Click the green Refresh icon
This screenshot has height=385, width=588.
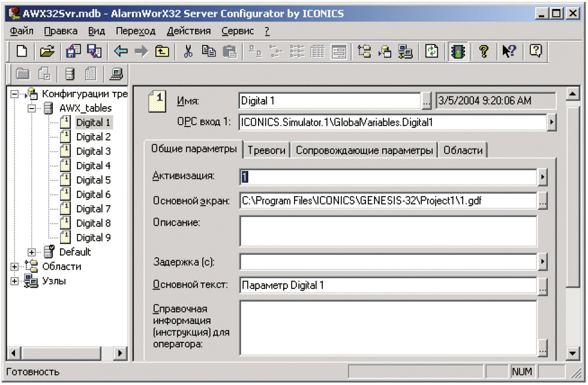[432, 52]
